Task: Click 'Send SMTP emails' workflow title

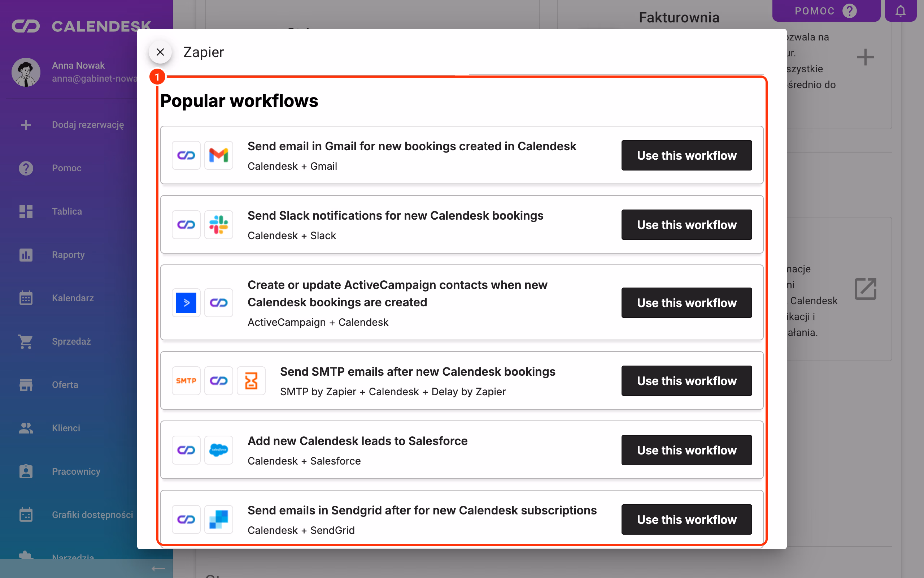Action: coord(418,372)
